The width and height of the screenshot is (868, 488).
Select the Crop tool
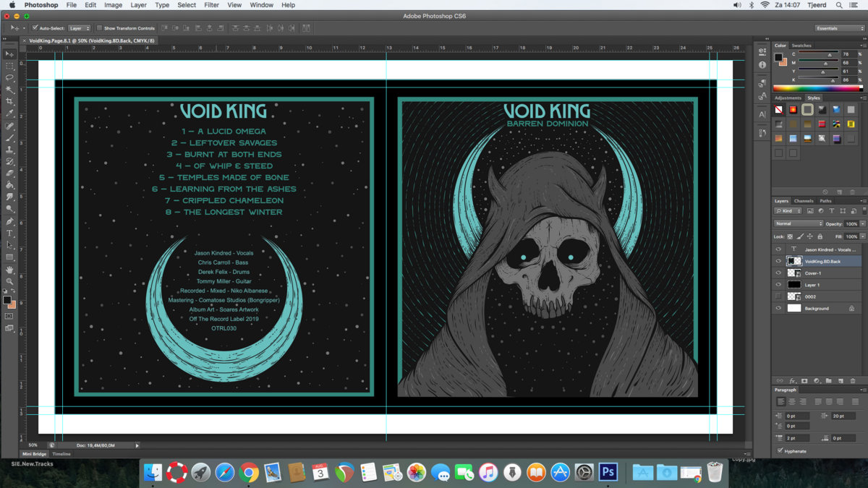tap(9, 101)
